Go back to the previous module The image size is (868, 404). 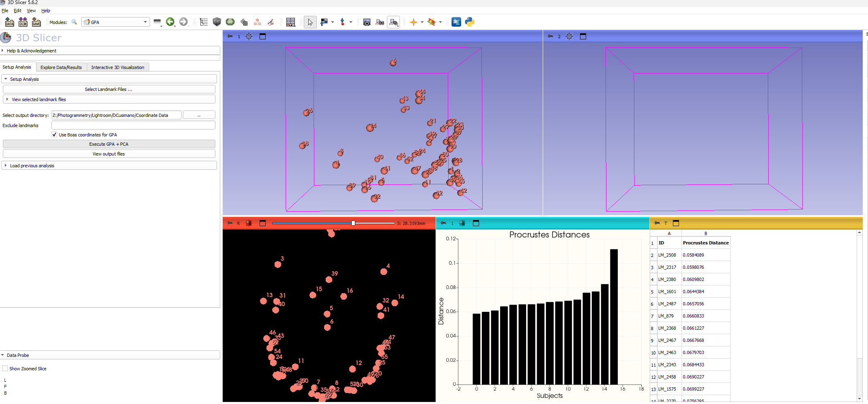pos(170,22)
